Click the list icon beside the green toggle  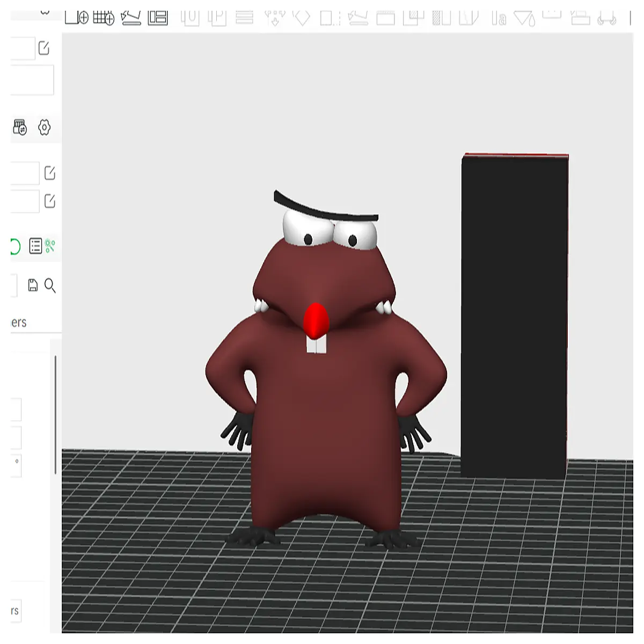tap(35, 246)
